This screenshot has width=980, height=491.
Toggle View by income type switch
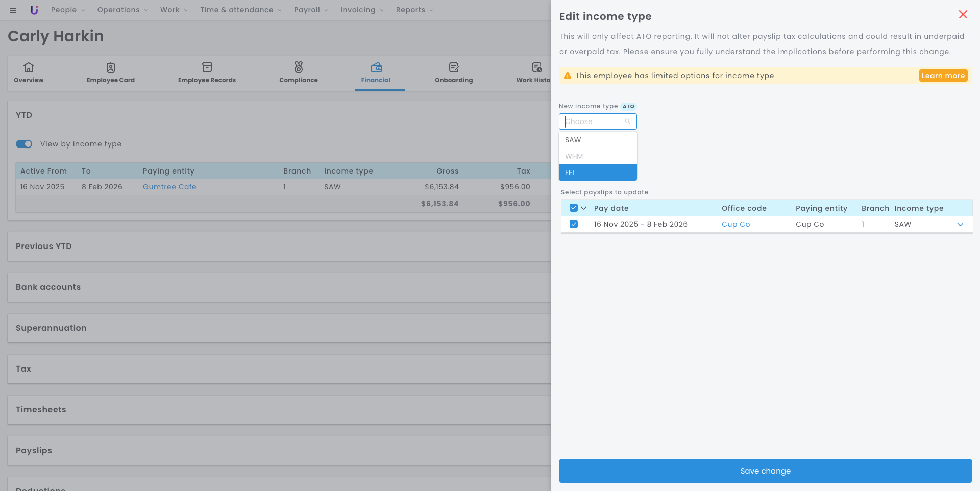[24, 144]
